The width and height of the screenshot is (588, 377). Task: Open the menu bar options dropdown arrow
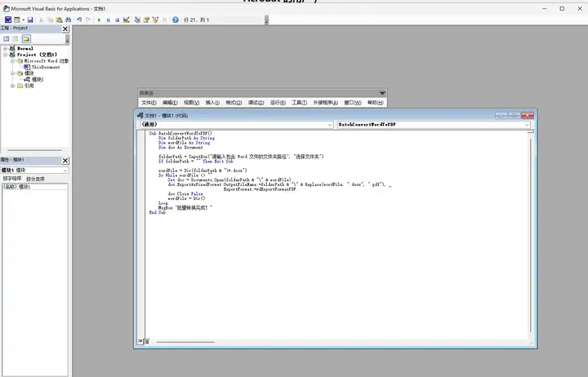(x=382, y=93)
